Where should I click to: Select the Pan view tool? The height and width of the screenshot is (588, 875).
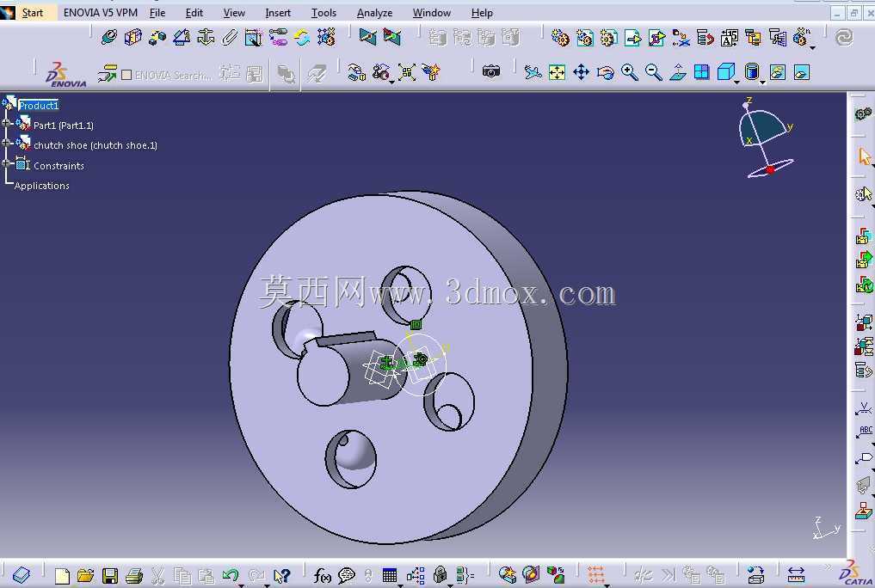[x=581, y=72]
